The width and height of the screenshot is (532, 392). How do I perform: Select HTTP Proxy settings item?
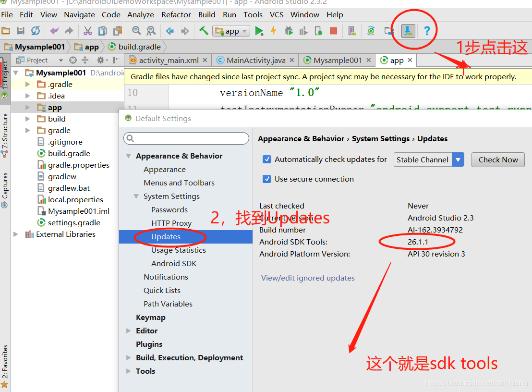pos(171,223)
